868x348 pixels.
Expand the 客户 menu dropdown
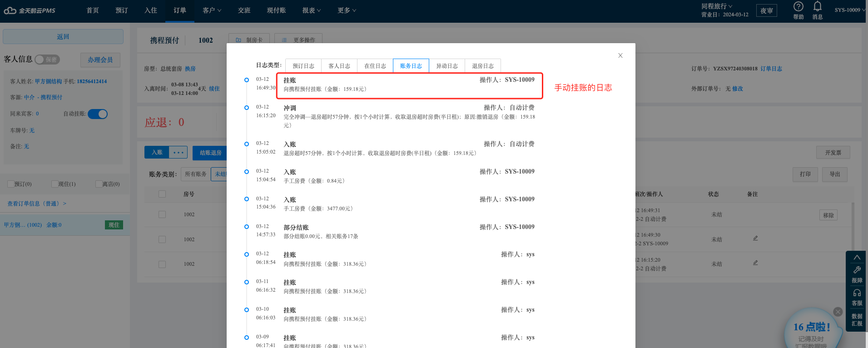click(212, 10)
